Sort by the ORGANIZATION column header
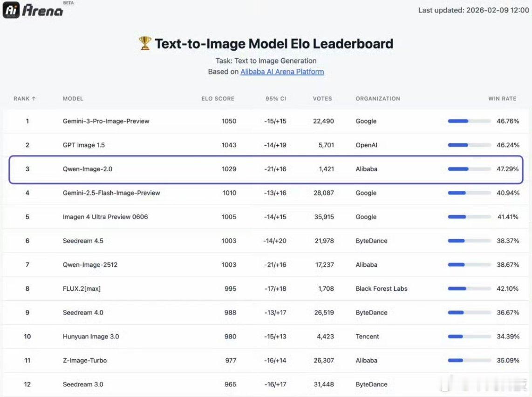 click(x=378, y=99)
